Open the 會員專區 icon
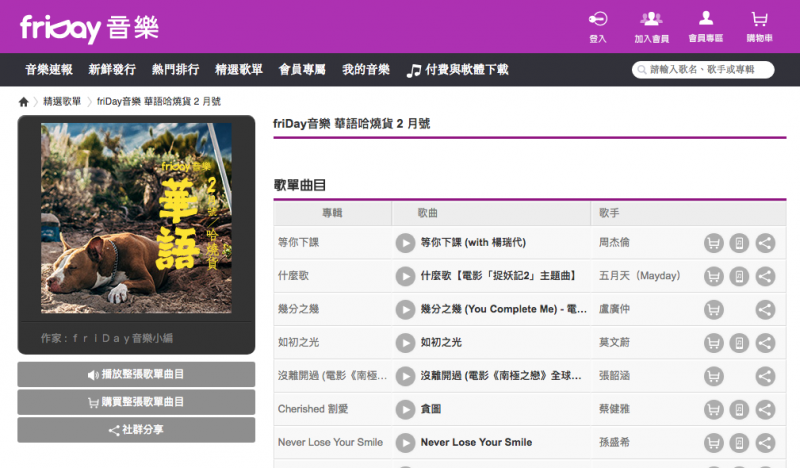800x468 pixels. 706,27
